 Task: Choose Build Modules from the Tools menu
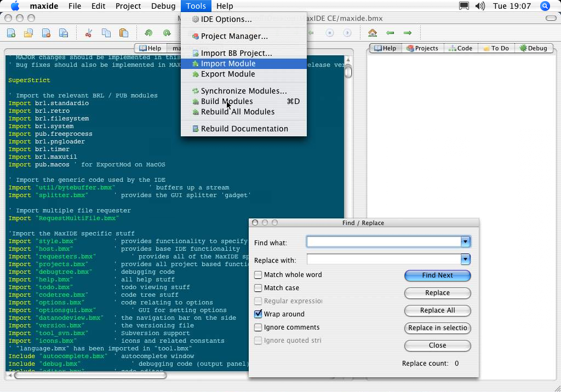click(x=244, y=101)
